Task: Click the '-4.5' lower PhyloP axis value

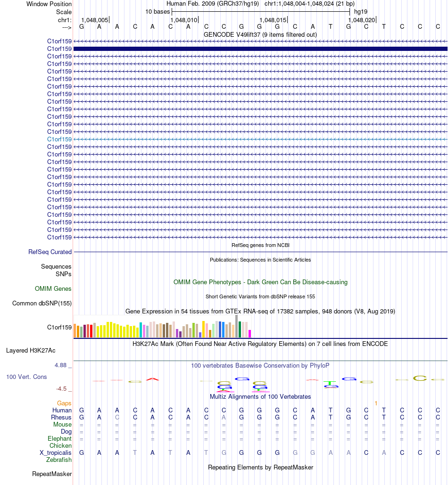Action: (x=61, y=389)
